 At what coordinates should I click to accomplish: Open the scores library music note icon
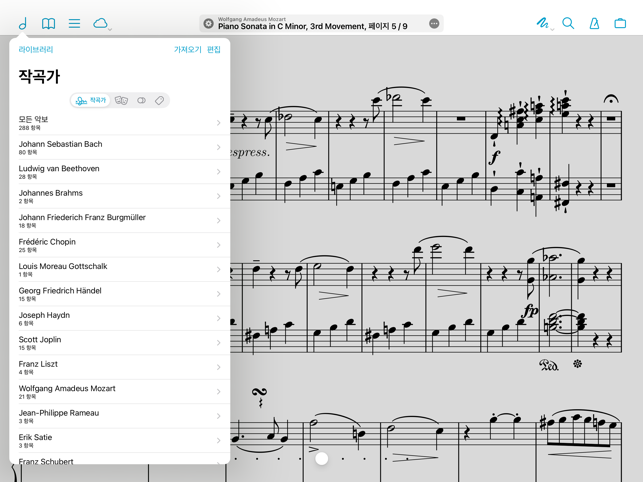23,23
